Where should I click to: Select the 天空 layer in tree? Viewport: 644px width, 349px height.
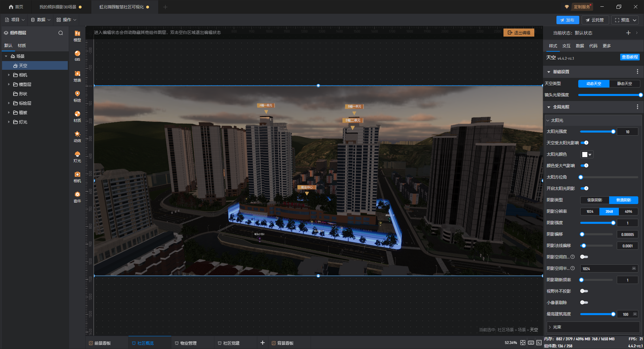[x=35, y=65]
